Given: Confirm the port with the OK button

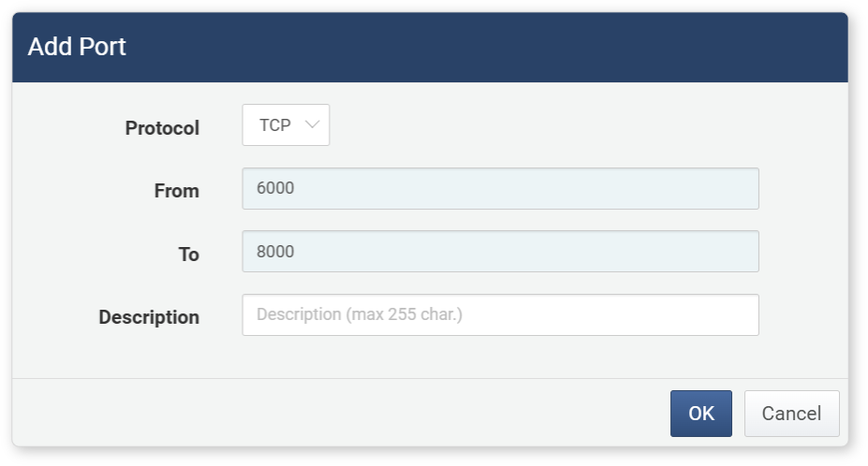Looking at the screenshot, I should point(700,414).
